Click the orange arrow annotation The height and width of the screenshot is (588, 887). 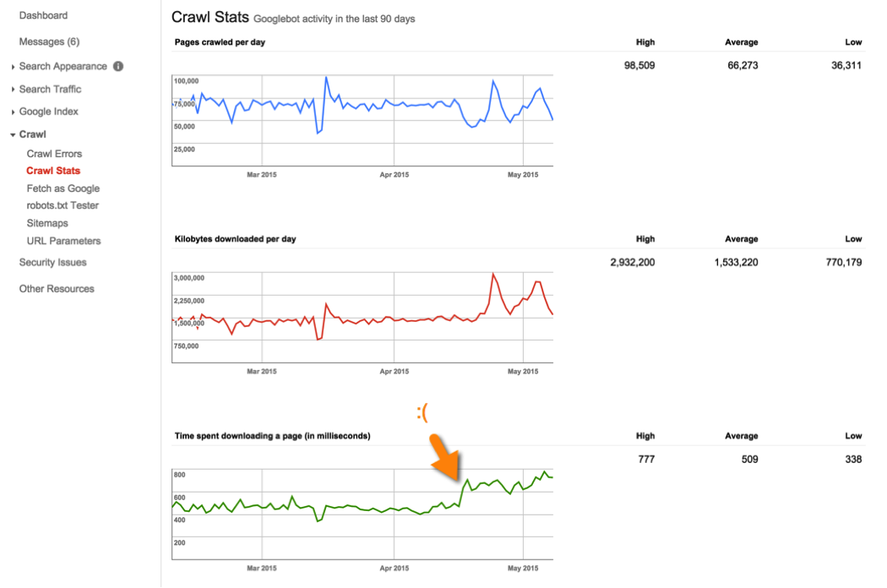(x=446, y=457)
